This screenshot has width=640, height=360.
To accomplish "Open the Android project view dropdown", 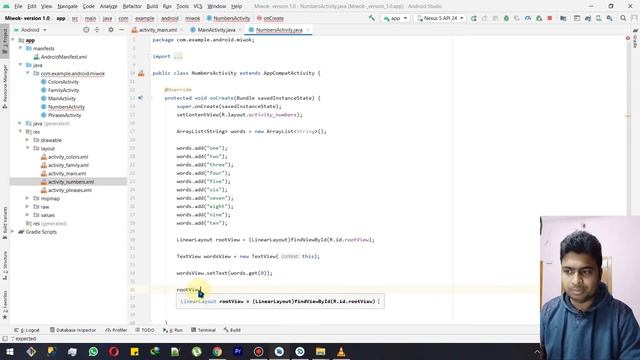I will [30, 30].
